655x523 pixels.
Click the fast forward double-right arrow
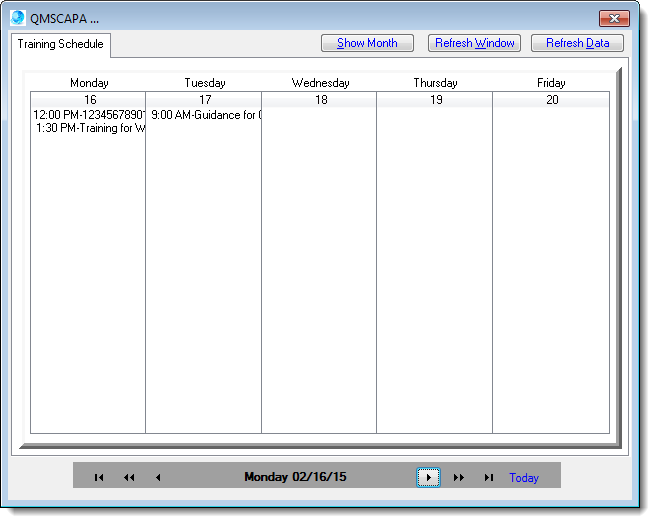[x=459, y=478]
